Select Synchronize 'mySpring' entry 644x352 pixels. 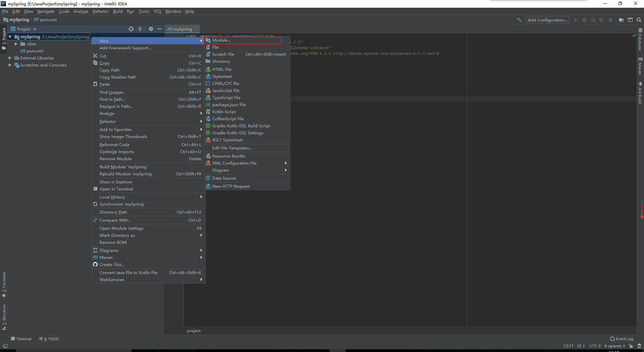click(x=148, y=204)
